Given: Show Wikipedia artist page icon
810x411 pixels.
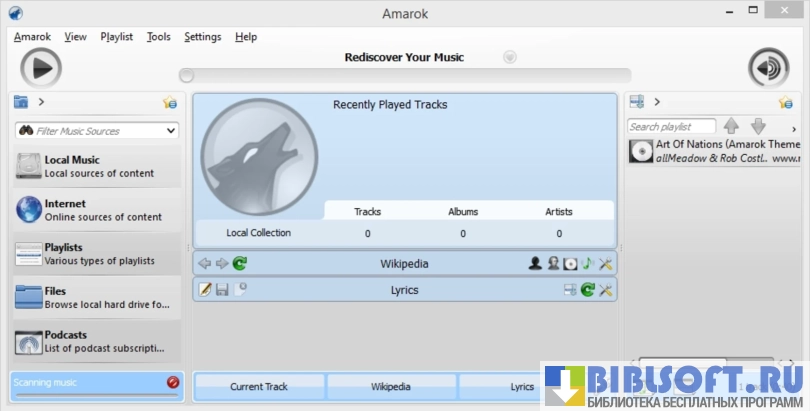Looking at the screenshot, I should click(x=535, y=263).
